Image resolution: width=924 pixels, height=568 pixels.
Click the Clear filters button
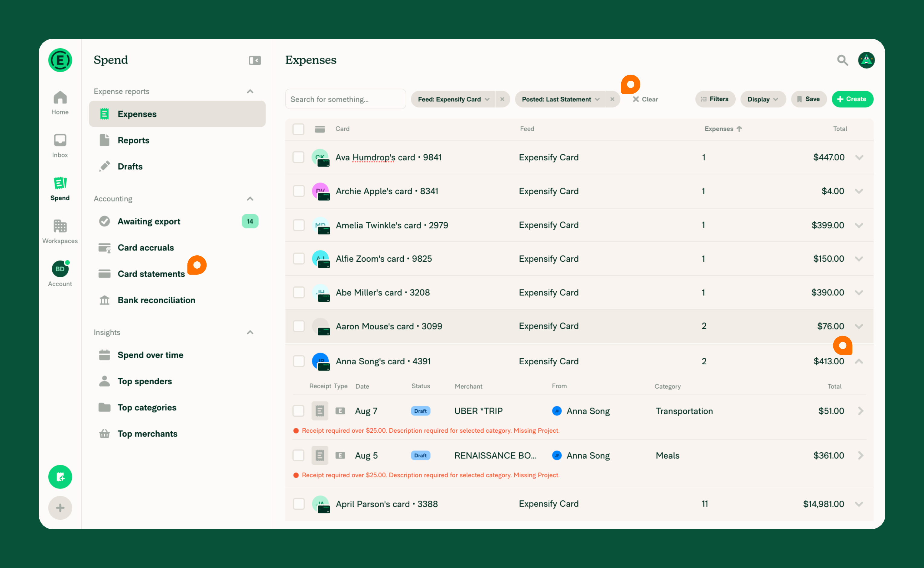pos(645,99)
